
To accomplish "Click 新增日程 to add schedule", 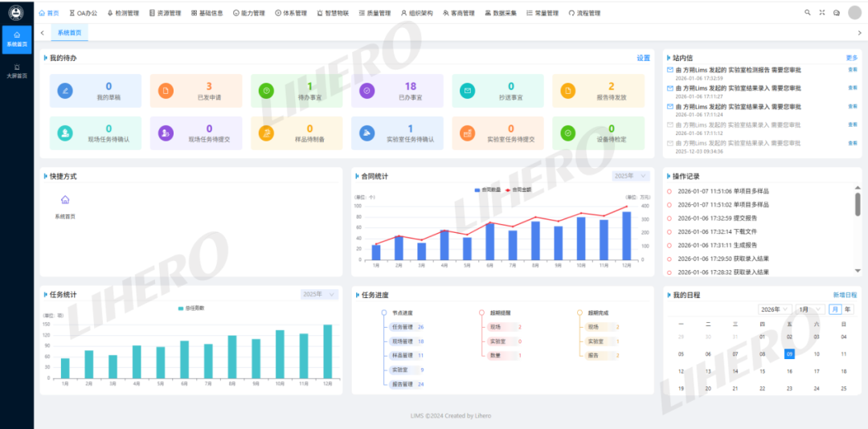I will [845, 295].
